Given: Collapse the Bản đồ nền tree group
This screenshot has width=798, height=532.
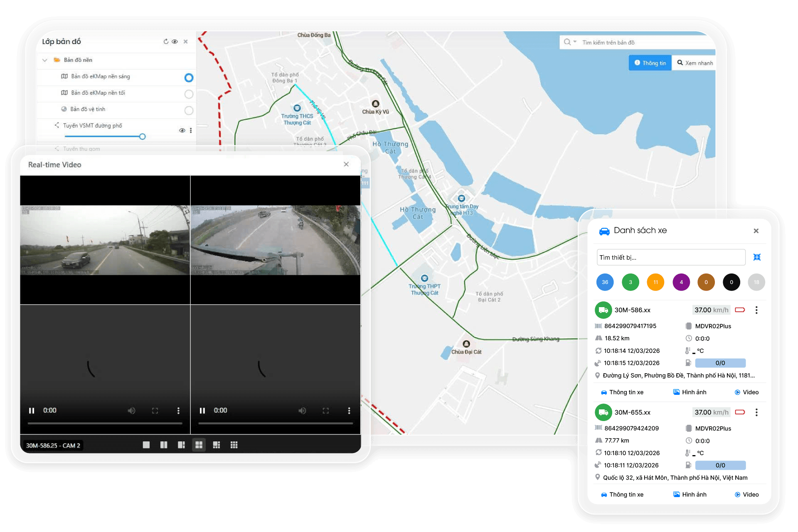Looking at the screenshot, I should point(45,60).
